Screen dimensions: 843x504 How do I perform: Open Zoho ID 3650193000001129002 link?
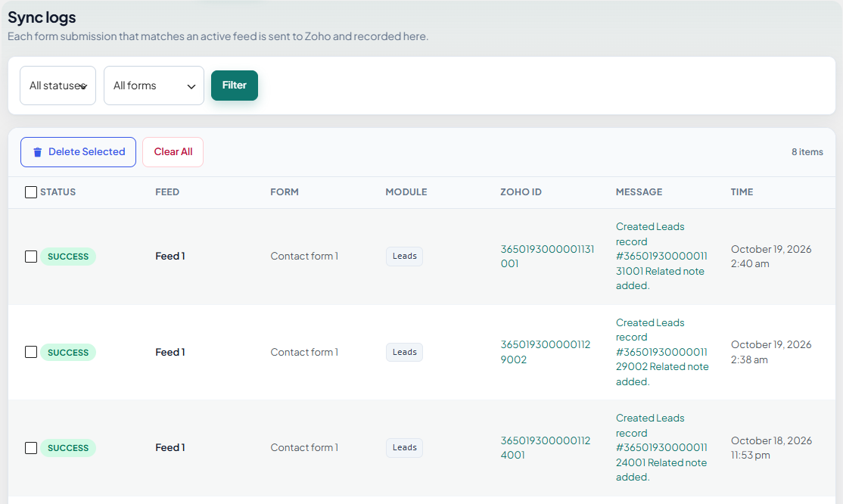point(545,352)
